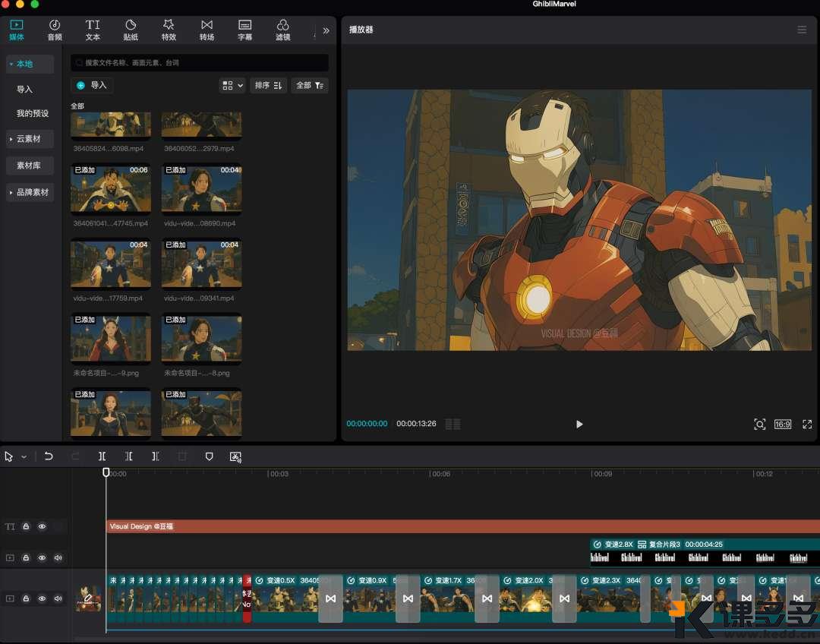Switch to the 贴纸 stickers tab
Screen dimensions: 820x644
(x=131, y=30)
